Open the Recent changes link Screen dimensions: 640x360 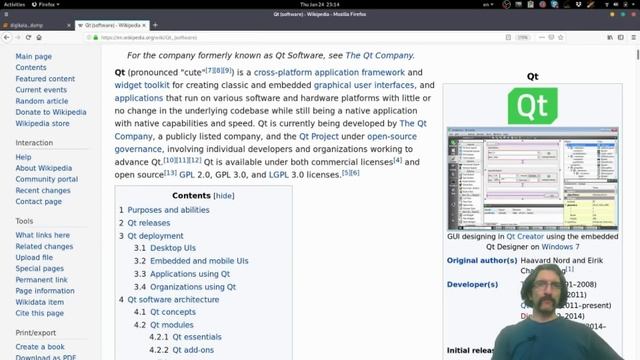[x=43, y=190]
